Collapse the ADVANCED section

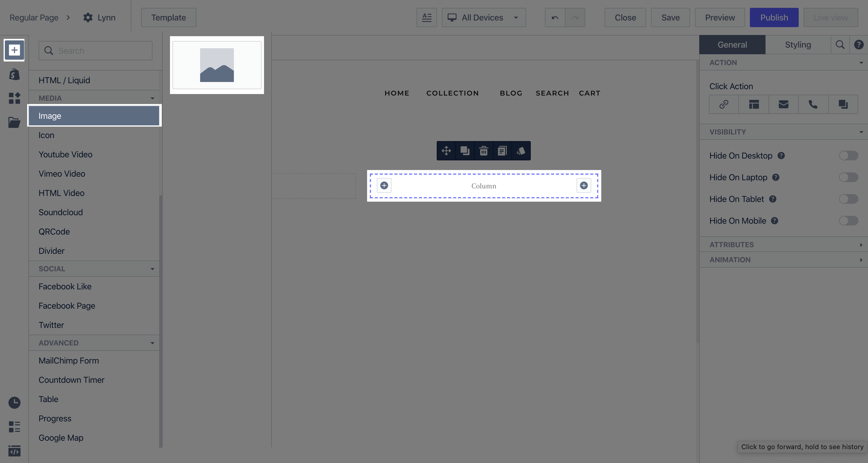[x=94, y=343]
